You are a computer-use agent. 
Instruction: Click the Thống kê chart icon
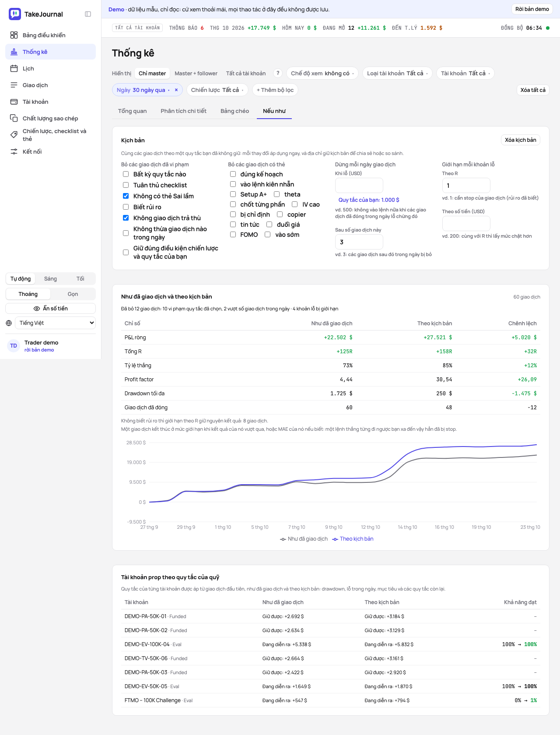coord(14,52)
